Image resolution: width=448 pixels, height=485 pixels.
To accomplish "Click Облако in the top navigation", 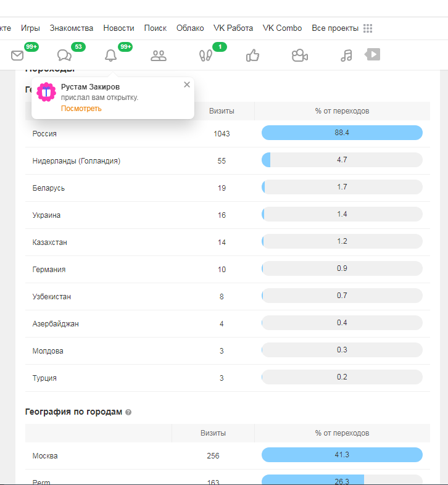I will tap(190, 28).
